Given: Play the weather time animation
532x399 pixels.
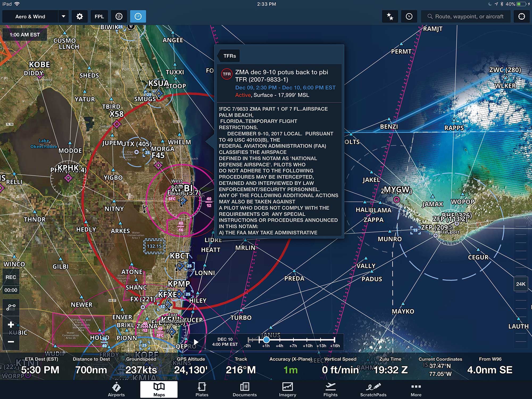Looking at the screenshot, I should pos(196,342).
